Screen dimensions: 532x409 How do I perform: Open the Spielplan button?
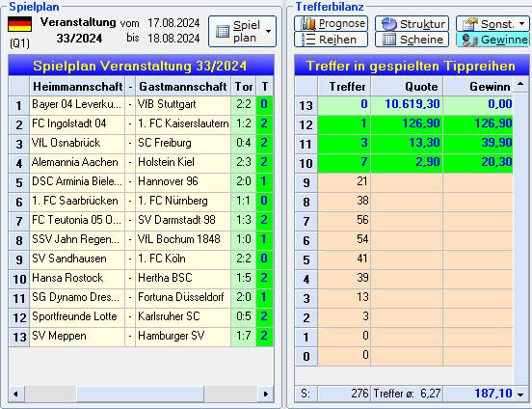242,31
